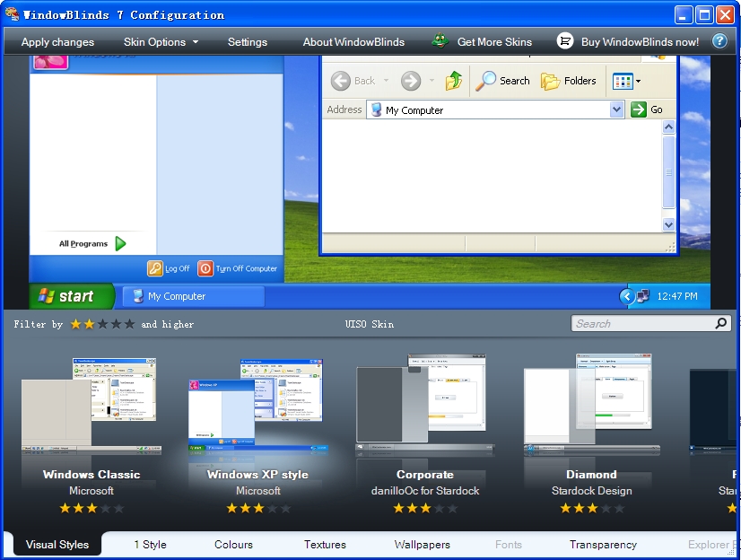Image resolution: width=741 pixels, height=560 pixels.
Task: Click the Up folder icon in preview
Action: 454,81
